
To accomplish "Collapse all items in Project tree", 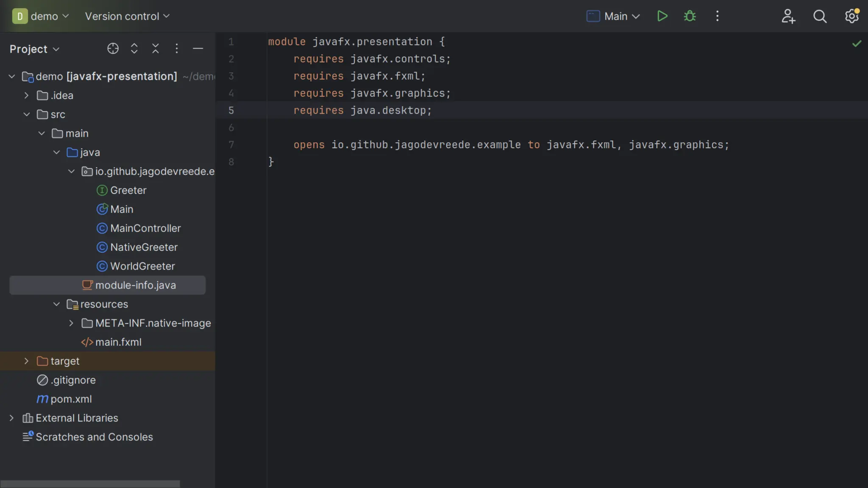I will (156, 49).
